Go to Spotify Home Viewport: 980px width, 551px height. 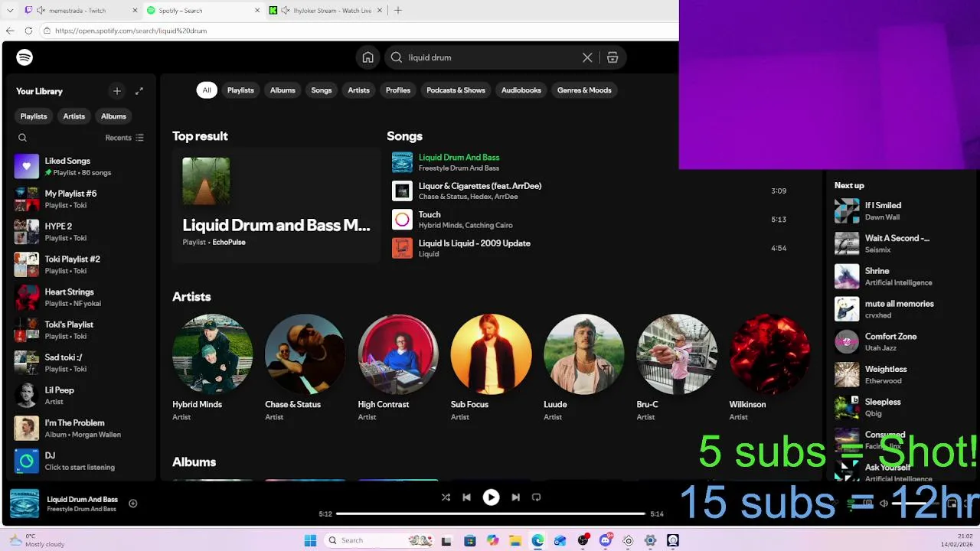pyautogui.click(x=368, y=57)
